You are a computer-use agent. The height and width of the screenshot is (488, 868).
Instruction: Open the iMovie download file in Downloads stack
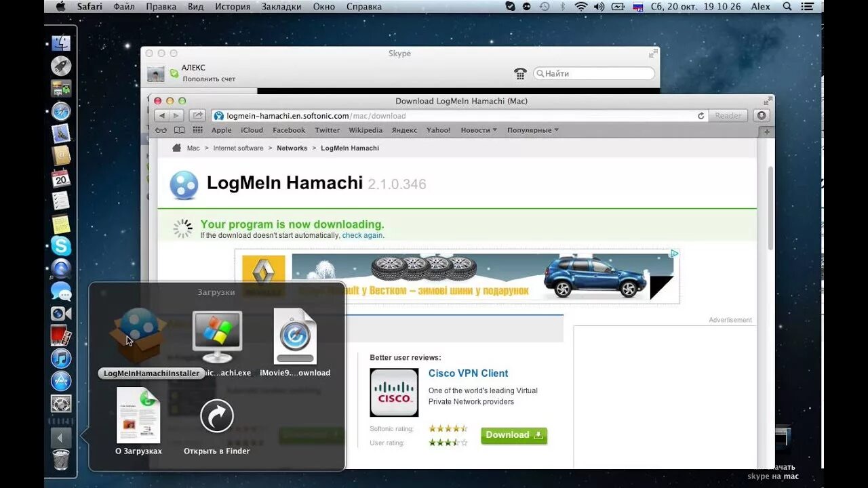pyautogui.click(x=295, y=336)
